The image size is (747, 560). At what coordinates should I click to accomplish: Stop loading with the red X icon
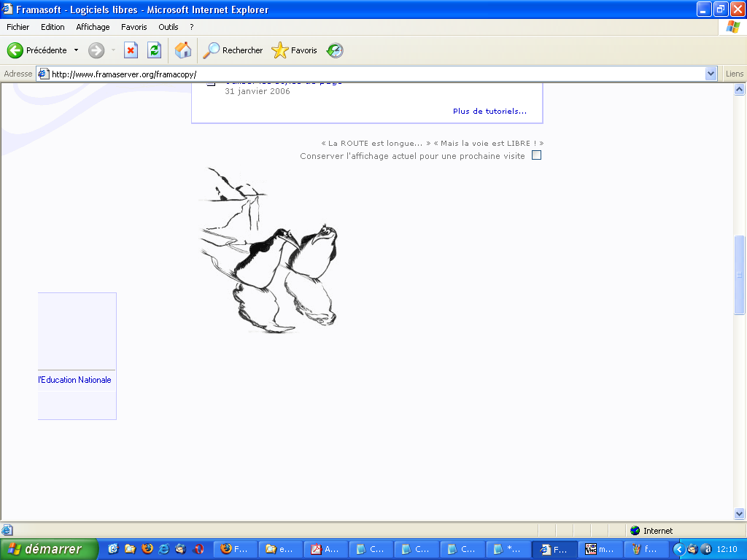click(x=131, y=50)
